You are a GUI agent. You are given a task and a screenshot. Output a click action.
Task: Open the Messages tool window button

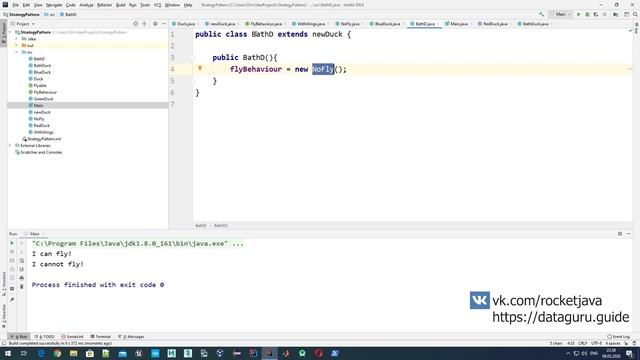pos(131,337)
